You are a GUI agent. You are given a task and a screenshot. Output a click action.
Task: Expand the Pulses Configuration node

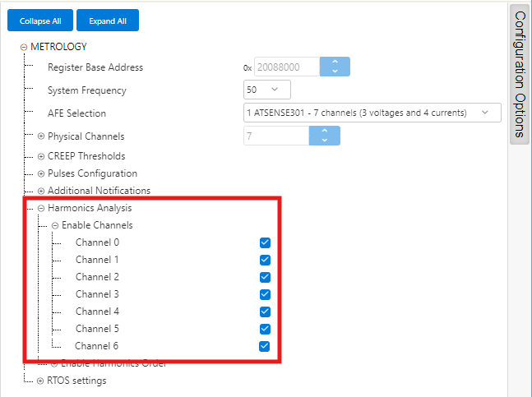tap(40, 173)
